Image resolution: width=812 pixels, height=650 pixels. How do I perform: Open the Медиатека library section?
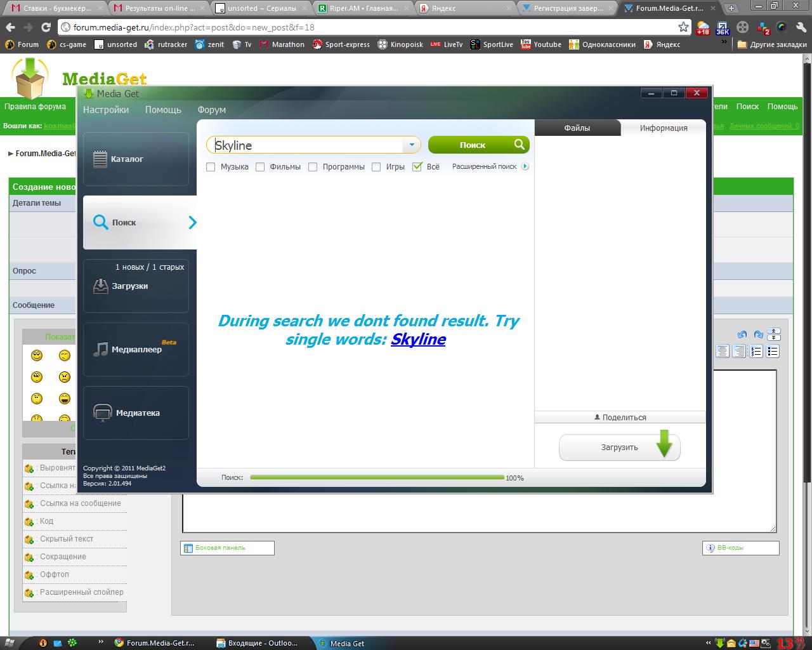[136, 413]
